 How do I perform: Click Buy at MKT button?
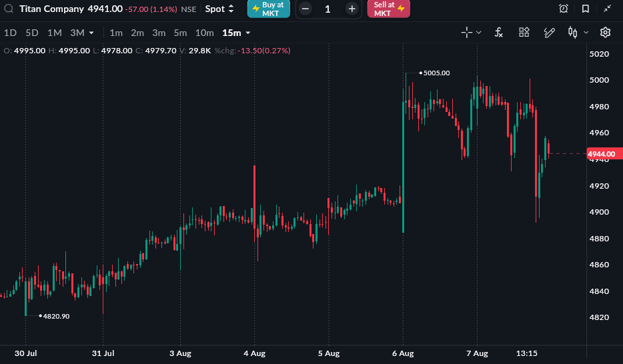click(269, 9)
